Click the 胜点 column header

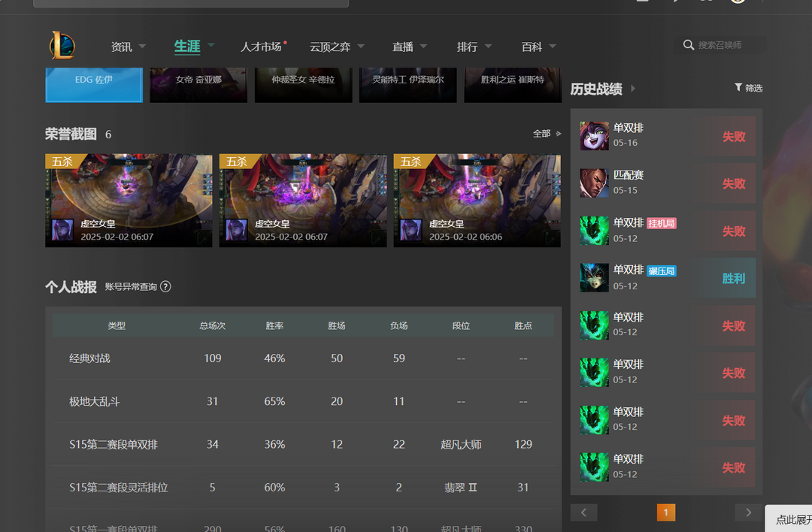[x=523, y=325]
